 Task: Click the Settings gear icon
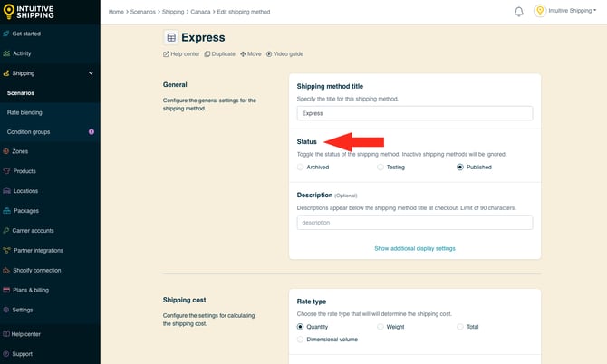point(5,310)
